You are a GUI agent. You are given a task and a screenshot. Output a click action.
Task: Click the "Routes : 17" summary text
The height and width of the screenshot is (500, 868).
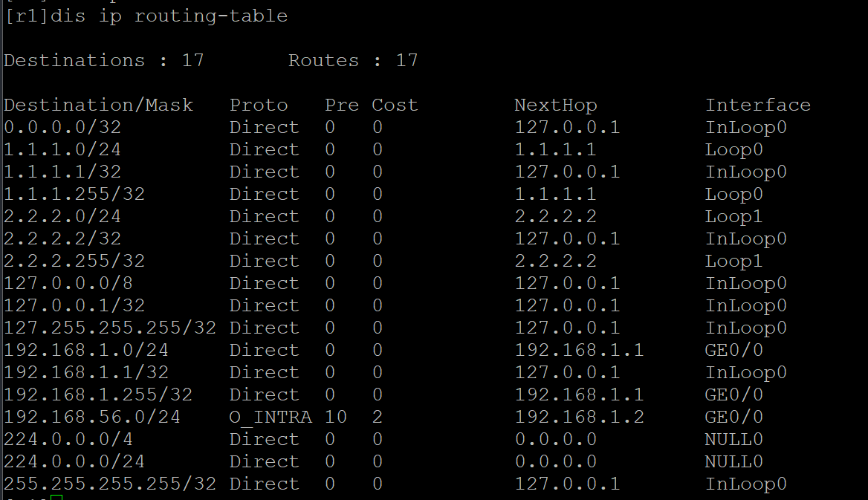[x=353, y=60]
